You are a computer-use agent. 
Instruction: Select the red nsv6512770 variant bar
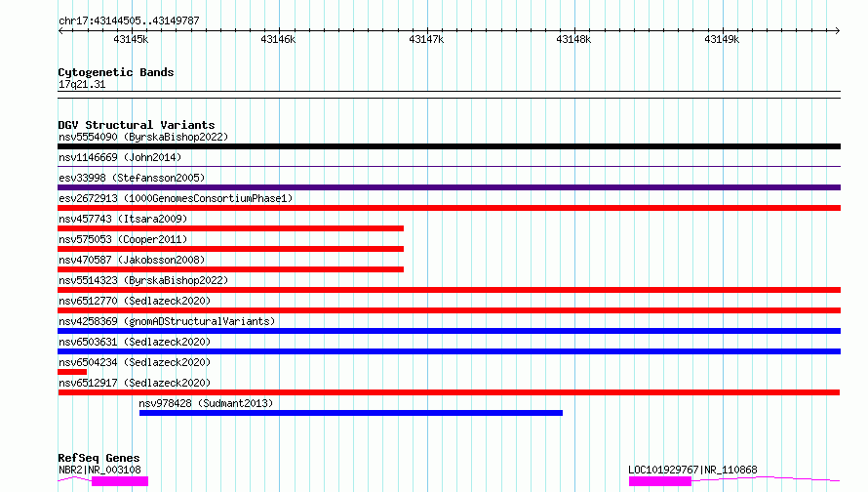[449, 310]
